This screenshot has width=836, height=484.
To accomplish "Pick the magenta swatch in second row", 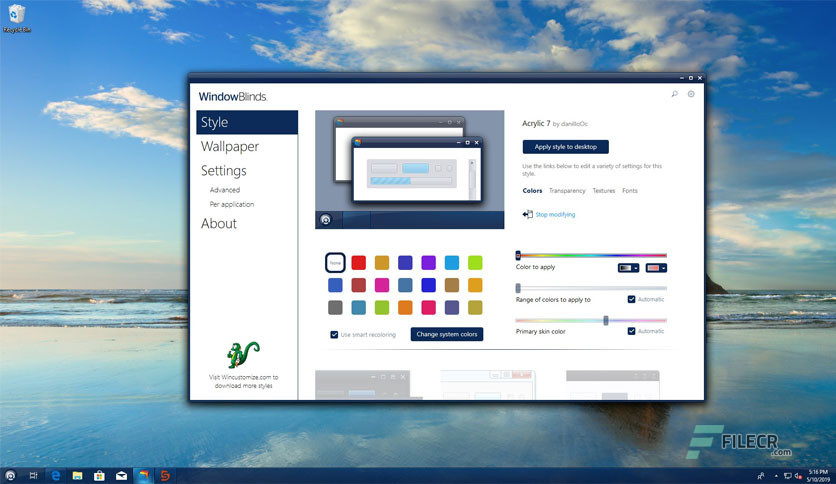I will (382, 285).
